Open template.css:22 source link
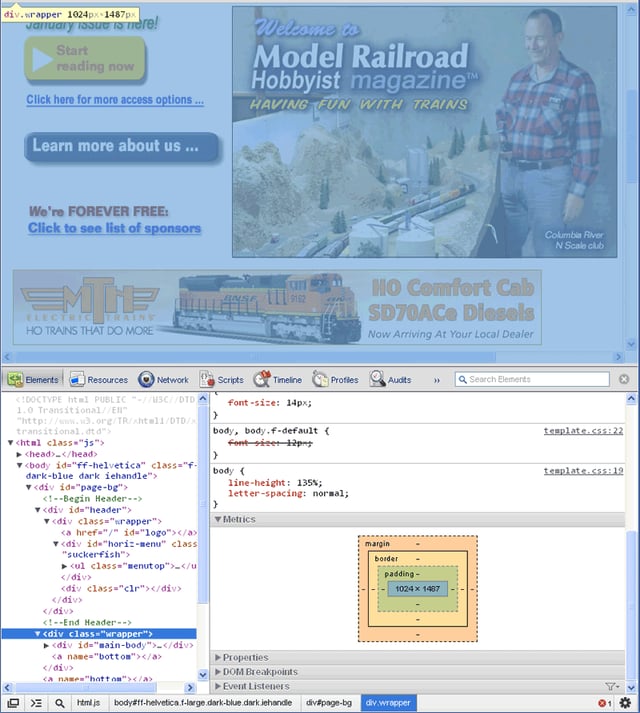The height and width of the screenshot is (713, 640). click(x=583, y=431)
